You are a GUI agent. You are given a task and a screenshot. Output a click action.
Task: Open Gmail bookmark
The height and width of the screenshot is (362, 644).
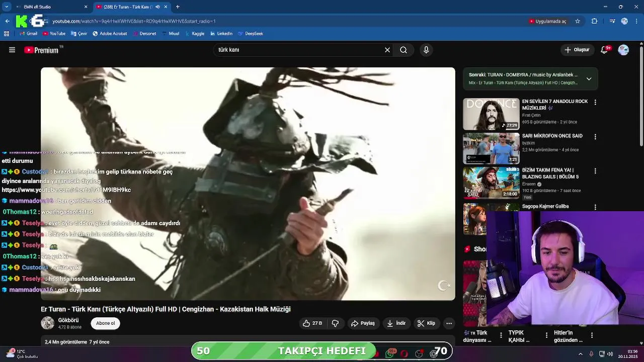[28, 34]
